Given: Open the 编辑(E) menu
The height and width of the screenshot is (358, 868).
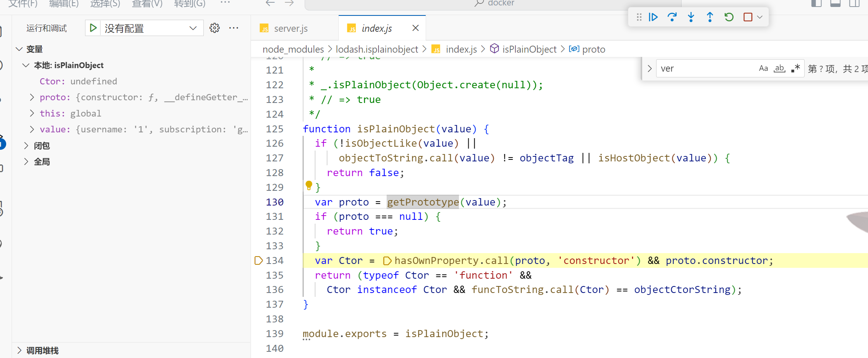Looking at the screenshot, I should coord(64,3).
